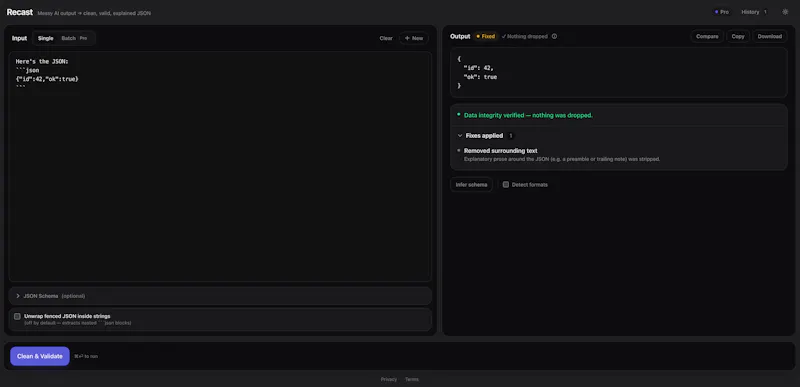Toggle the light/dark theme sun icon
This screenshot has height=387, width=800.
pyautogui.click(x=785, y=12)
